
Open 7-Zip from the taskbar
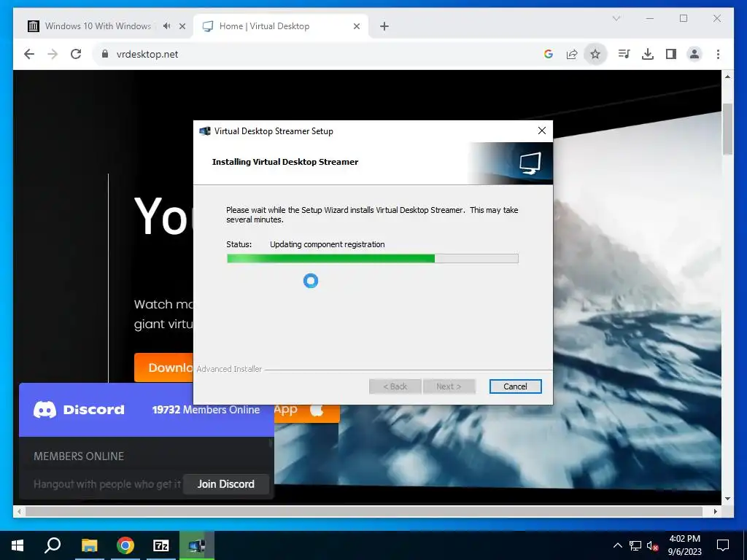pyautogui.click(x=161, y=545)
